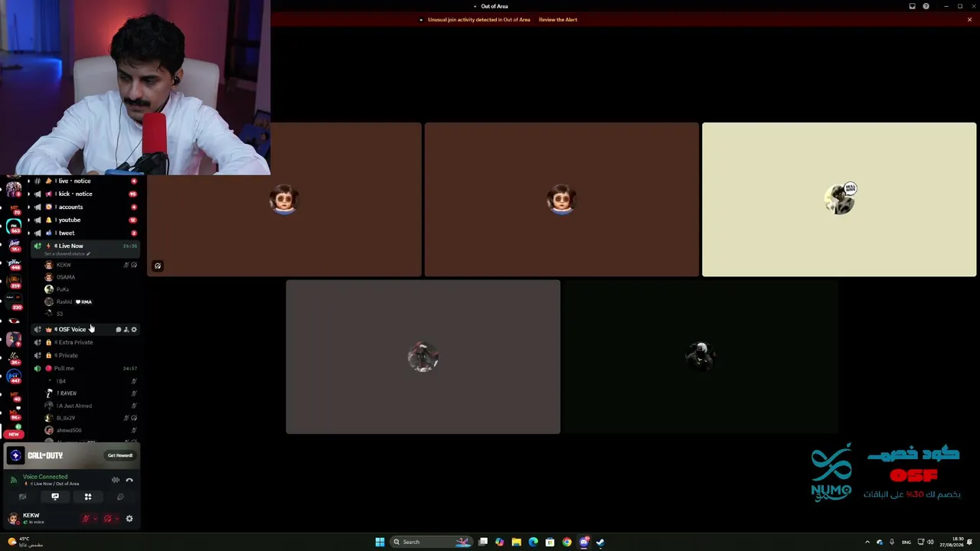Screen dimensions: 980x551
Task: Select the cream-colored participant video tile
Action: tap(839, 200)
